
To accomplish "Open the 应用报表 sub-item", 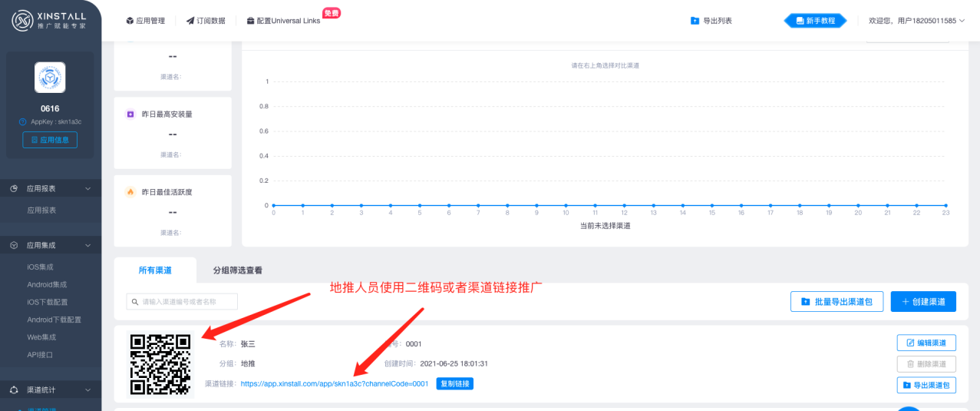I will (x=41, y=210).
